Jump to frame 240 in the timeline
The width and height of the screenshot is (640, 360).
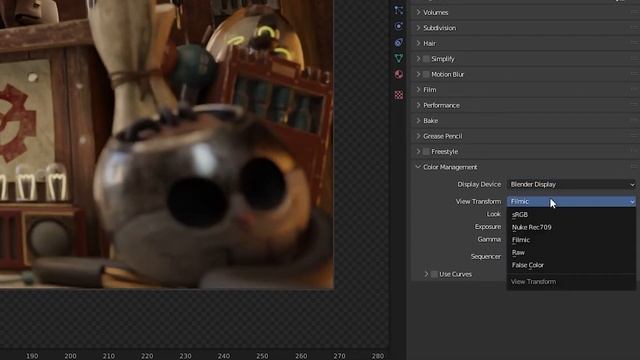coord(224,356)
